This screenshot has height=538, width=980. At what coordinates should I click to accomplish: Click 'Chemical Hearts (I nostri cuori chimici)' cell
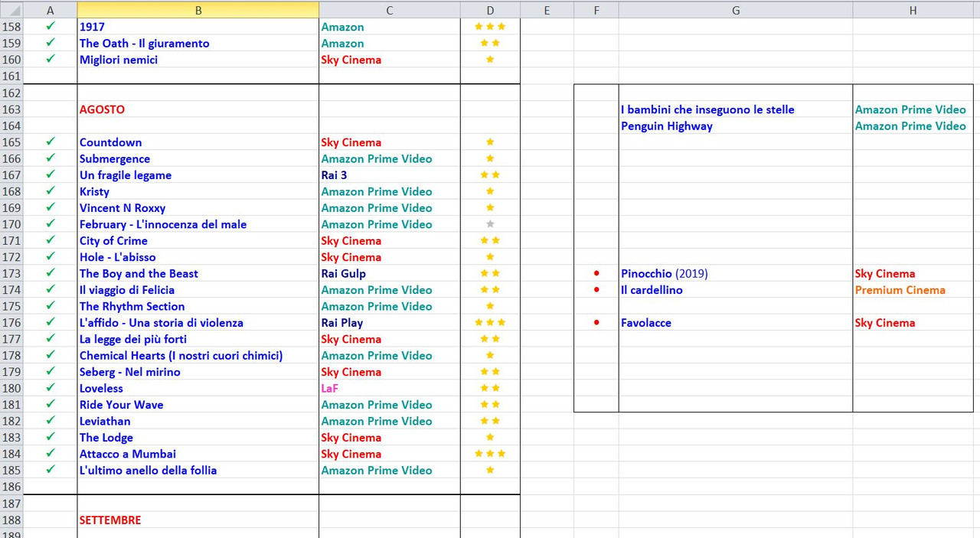[198, 355]
